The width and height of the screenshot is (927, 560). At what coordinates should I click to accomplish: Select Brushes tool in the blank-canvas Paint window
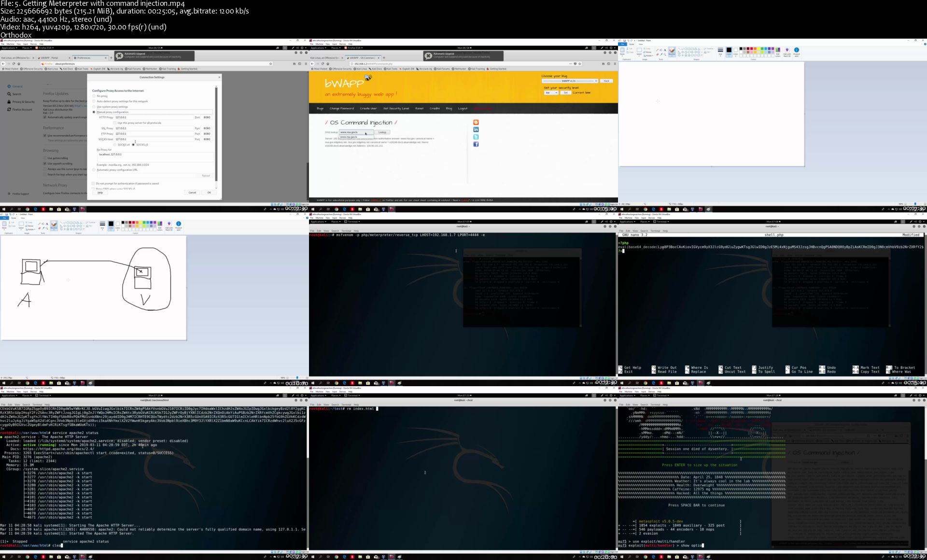[x=672, y=51]
